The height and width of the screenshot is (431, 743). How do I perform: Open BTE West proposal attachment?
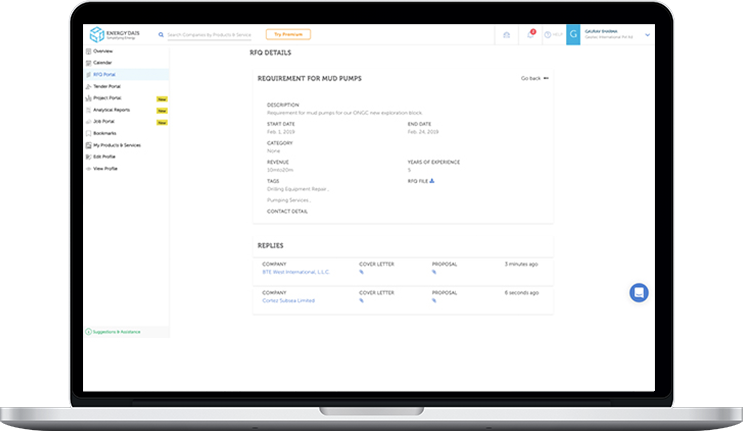pos(434,272)
